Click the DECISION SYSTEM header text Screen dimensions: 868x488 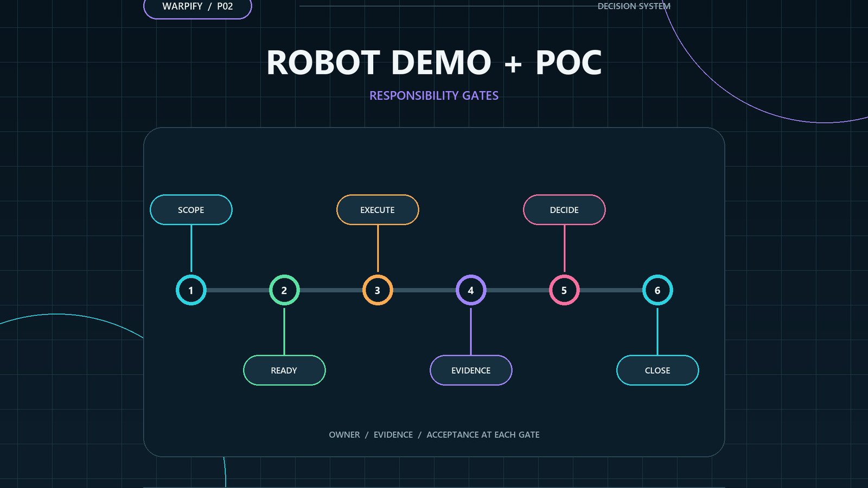pyautogui.click(x=634, y=6)
